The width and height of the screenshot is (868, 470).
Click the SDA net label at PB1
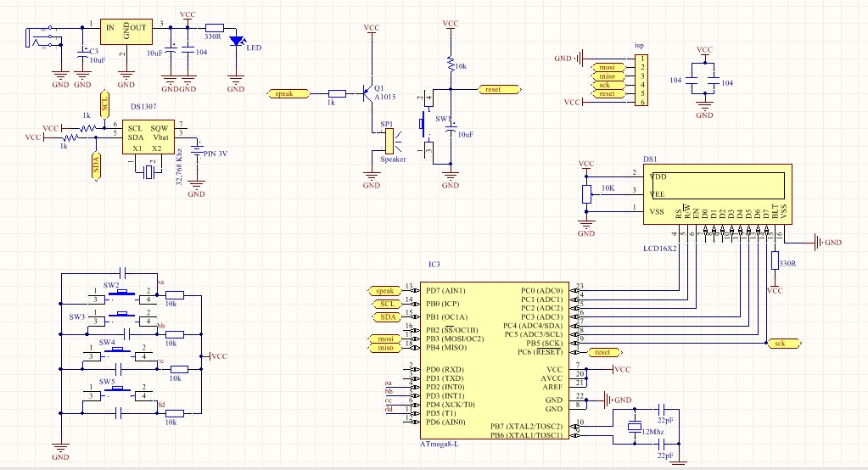pos(387,316)
